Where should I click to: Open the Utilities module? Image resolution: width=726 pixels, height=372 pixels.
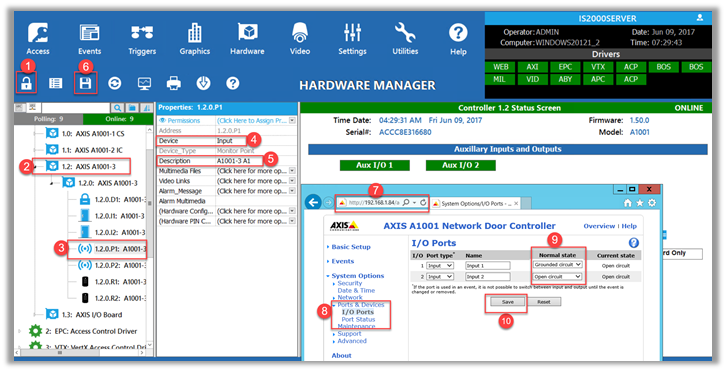coord(405,39)
